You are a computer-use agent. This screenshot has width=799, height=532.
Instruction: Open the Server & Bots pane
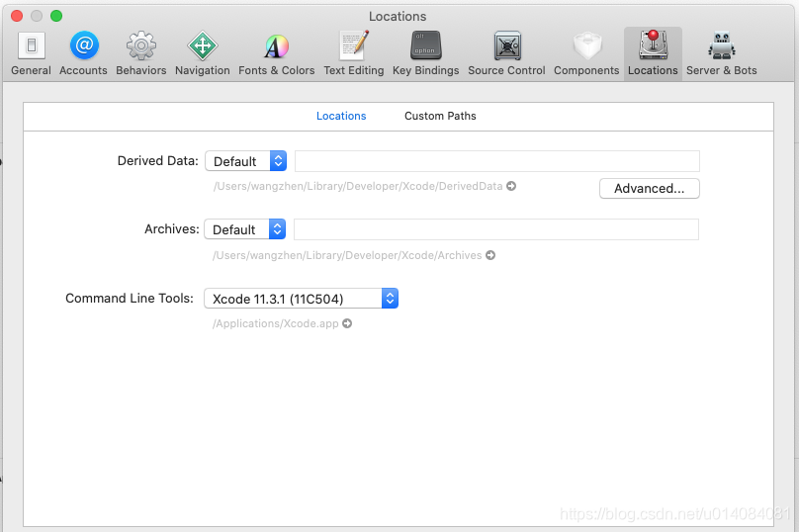click(x=722, y=53)
